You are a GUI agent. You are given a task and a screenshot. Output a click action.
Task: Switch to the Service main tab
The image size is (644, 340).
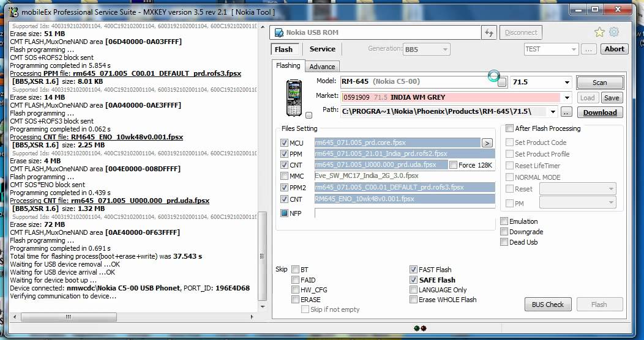click(x=323, y=49)
